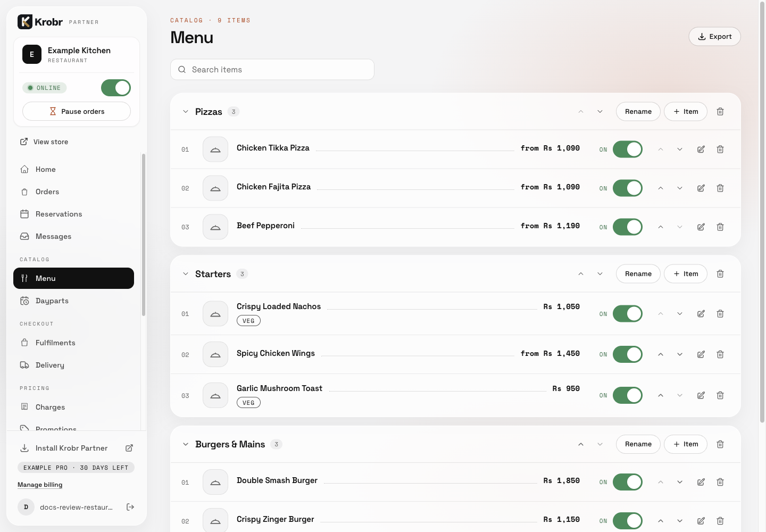Image resolution: width=766 pixels, height=532 pixels.
Task: Pause orders for the restaurant
Action: click(77, 111)
